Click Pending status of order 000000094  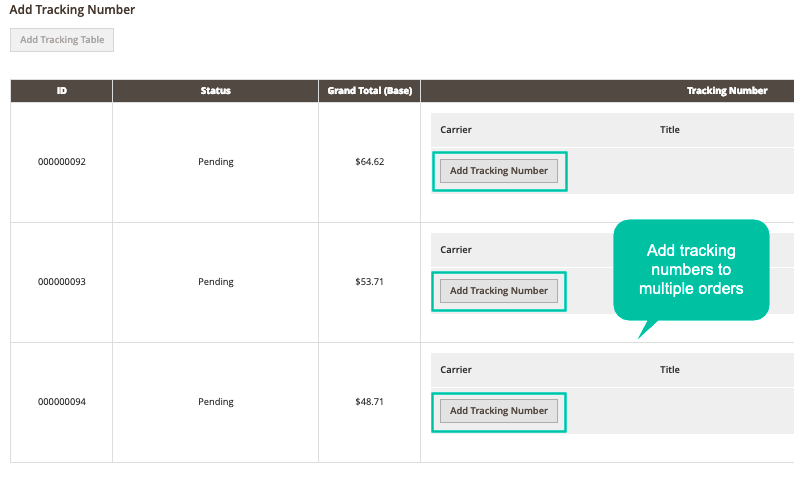pyautogui.click(x=216, y=402)
